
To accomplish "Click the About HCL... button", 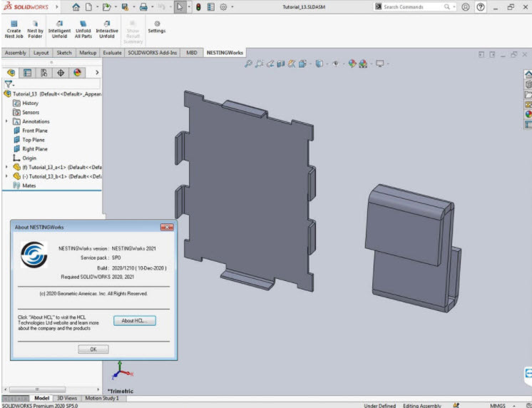I will (x=134, y=321).
